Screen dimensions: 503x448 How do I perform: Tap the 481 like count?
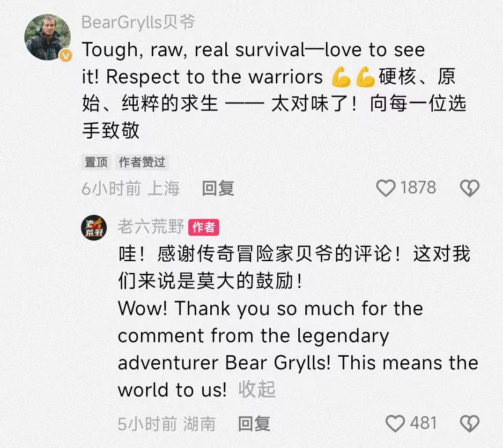coord(423,423)
